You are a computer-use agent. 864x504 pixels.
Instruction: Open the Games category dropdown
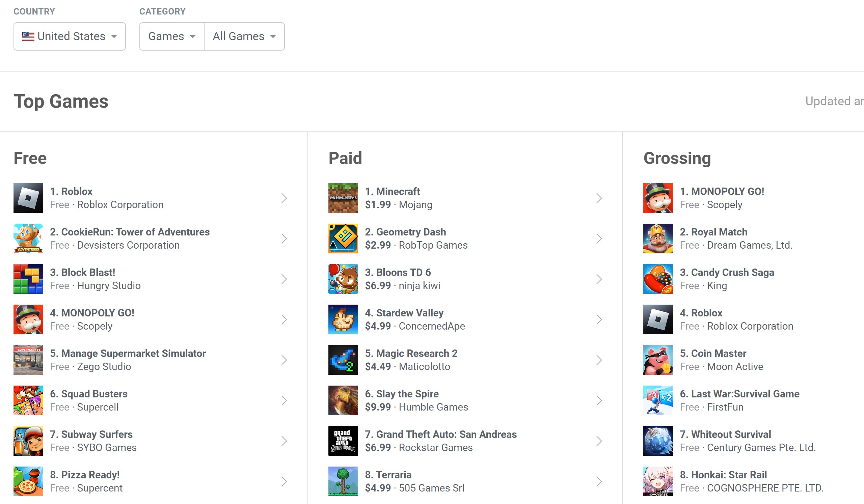click(172, 36)
